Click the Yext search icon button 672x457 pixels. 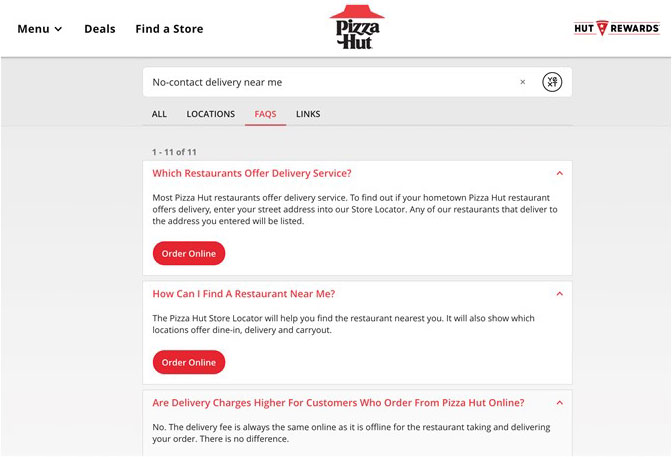(x=552, y=82)
